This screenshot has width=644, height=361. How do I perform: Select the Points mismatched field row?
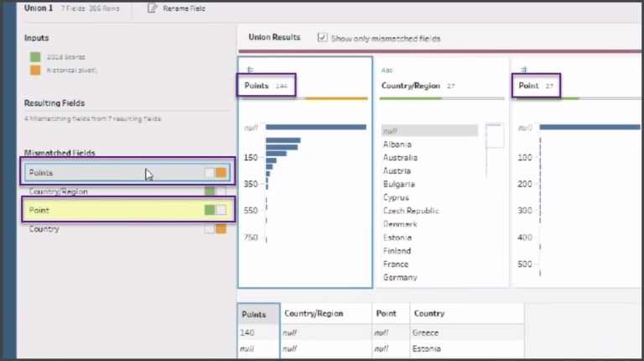click(109, 172)
